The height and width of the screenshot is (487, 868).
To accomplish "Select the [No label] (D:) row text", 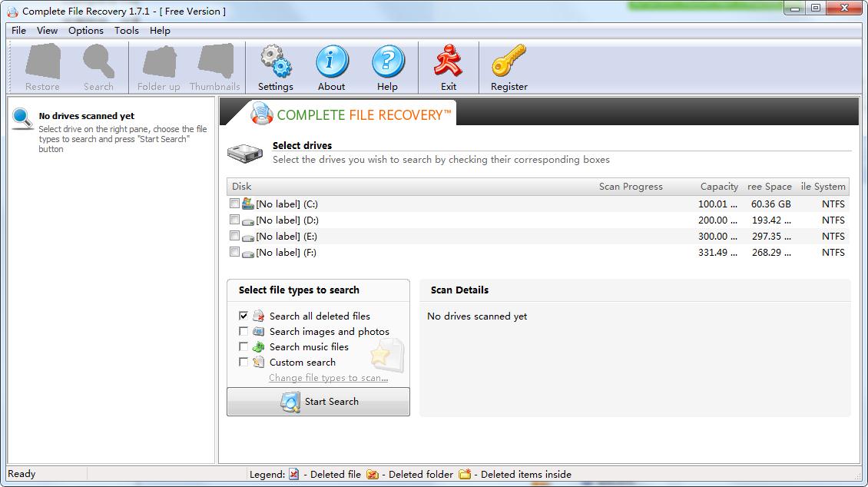I will (287, 220).
